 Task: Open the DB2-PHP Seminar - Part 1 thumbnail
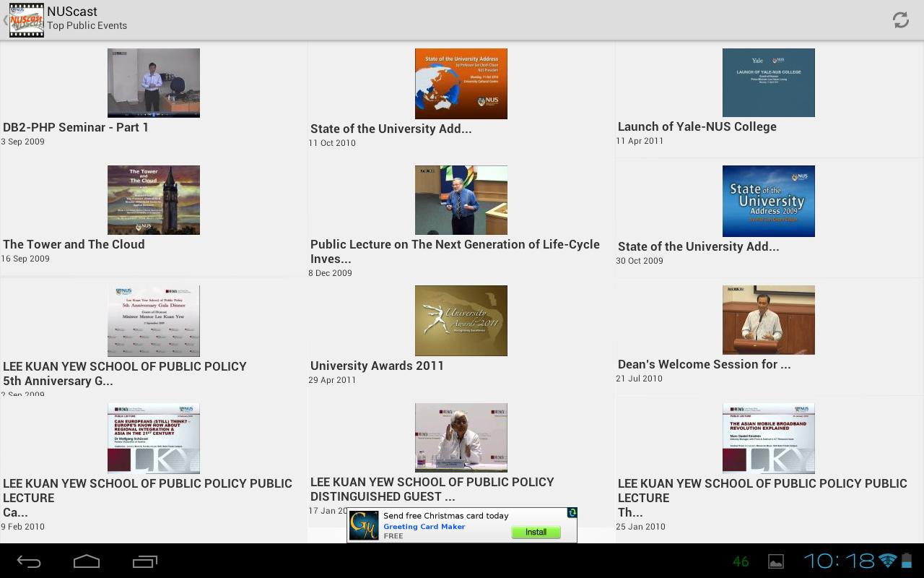[154, 83]
